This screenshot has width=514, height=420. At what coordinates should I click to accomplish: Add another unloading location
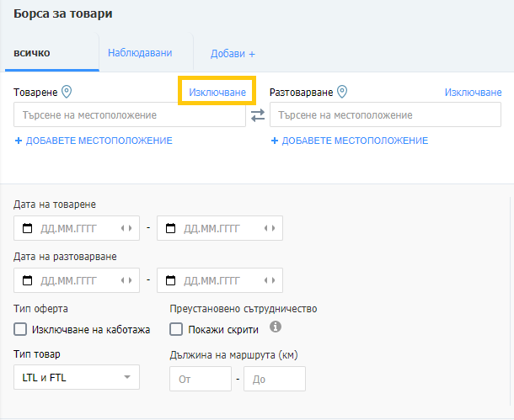(350, 141)
